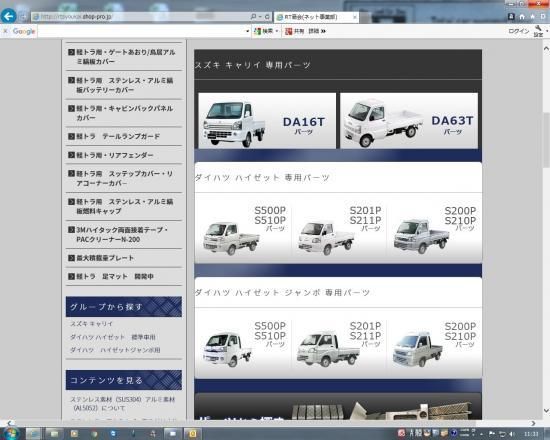Open the browser Home icon
The width and height of the screenshot is (550, 440).
[522, 16]
